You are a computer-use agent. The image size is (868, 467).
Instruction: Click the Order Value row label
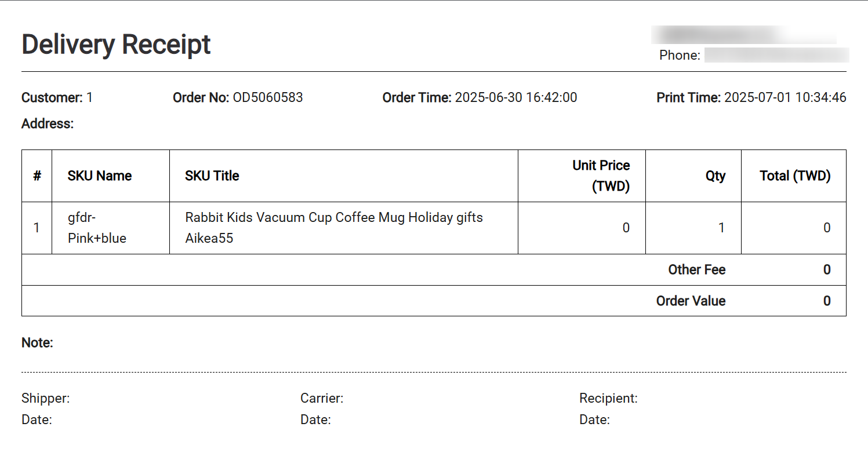point(691,301)
